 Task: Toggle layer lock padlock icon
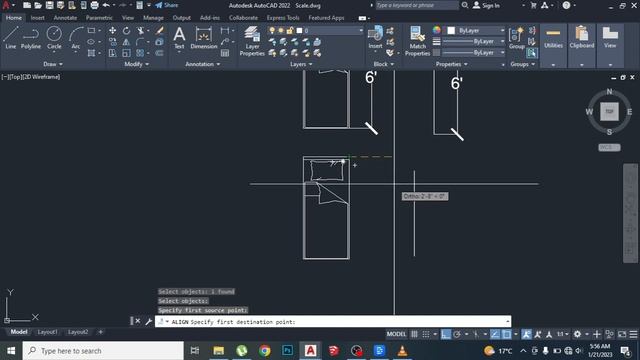pyautogui.click(x=290, y=31)
